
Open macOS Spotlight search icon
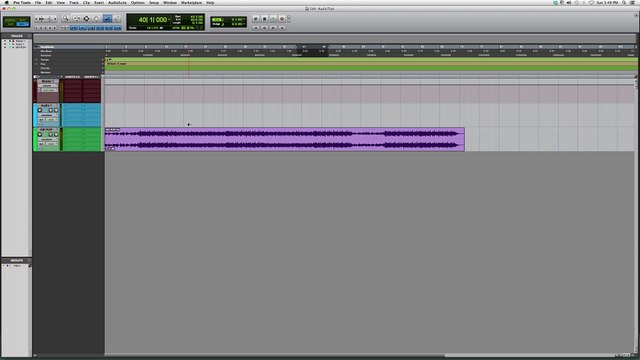(x=624, y=2)
